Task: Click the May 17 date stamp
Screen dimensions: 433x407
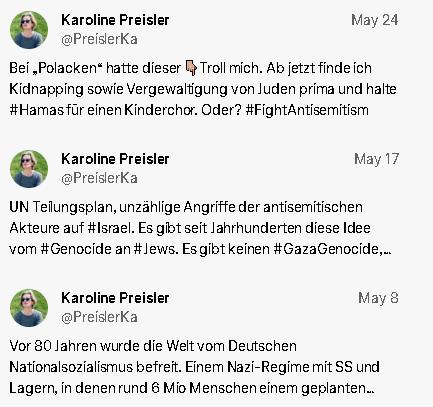Action: tap(376, 159)
